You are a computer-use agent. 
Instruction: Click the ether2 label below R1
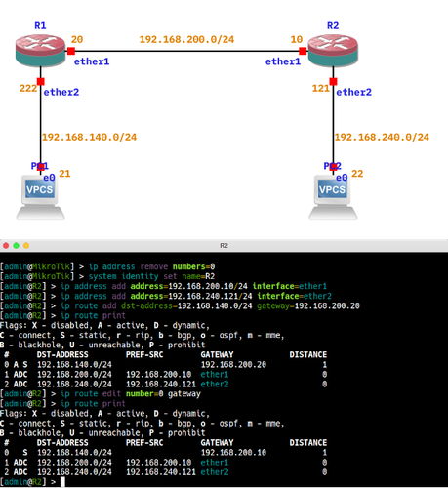click(61, 92)
